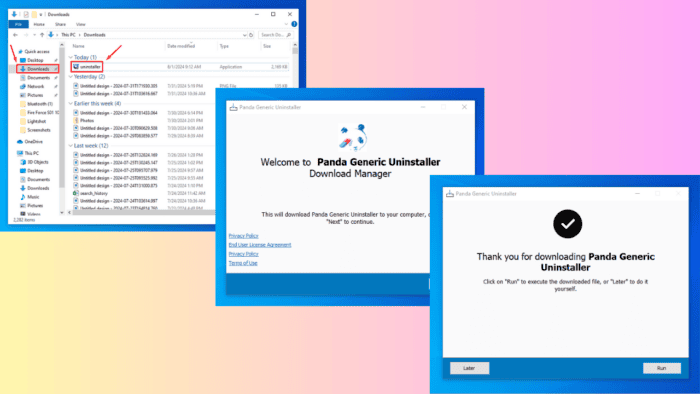Switch to the Share ribbon tab
Screen dimensions: 700x394
60,25
